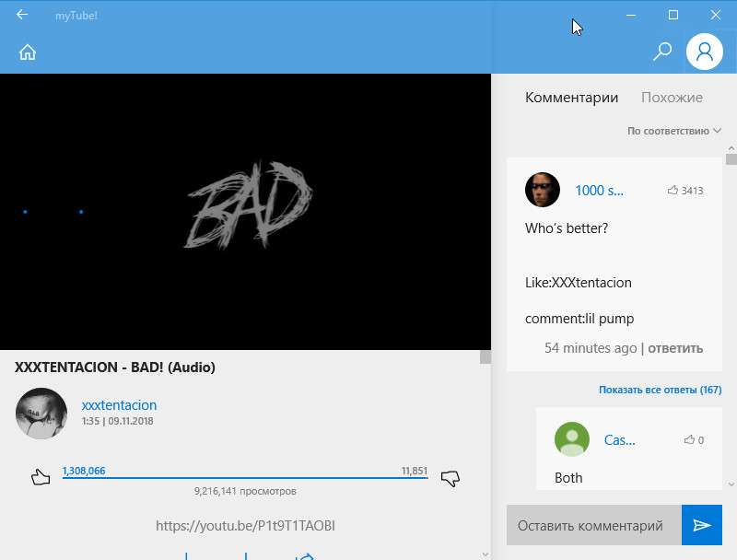Like the 1000 s... comment (3413)
This screenshot has height=560, width=737.
(x=673, y=190)
